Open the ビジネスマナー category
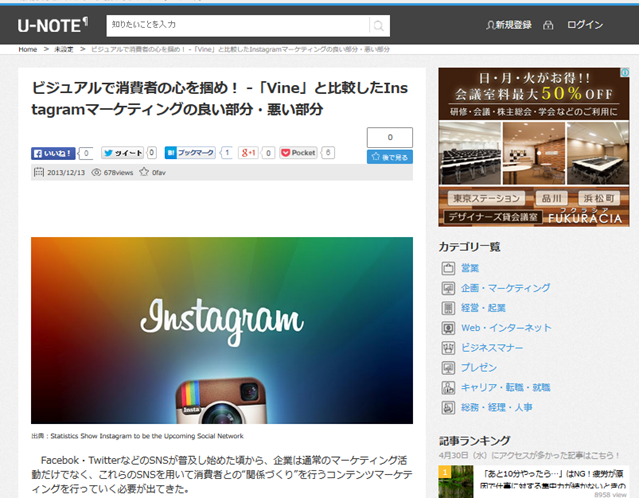Image resolution: width=639 pixels, height=498 pixels. tap(492, 348)
